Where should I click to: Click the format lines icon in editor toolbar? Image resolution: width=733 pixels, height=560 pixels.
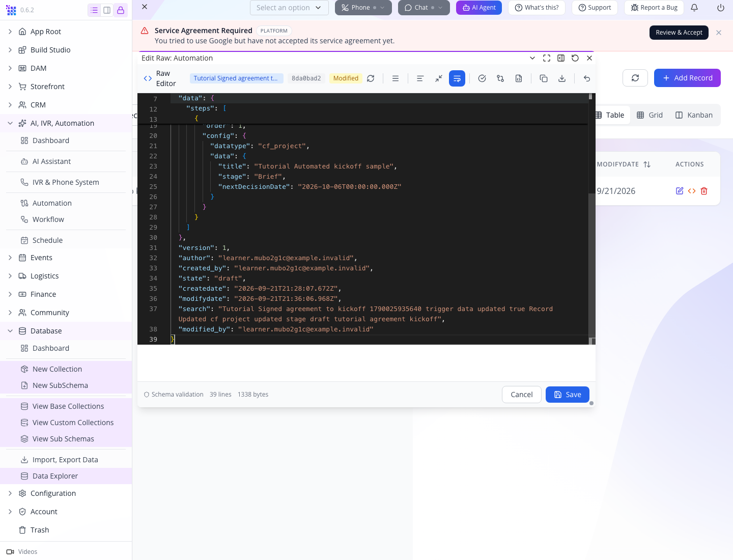point(420,78)
